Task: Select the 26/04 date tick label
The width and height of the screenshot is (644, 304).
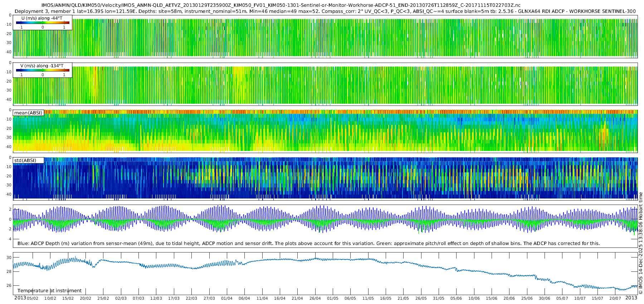Action: pos(315,298)
